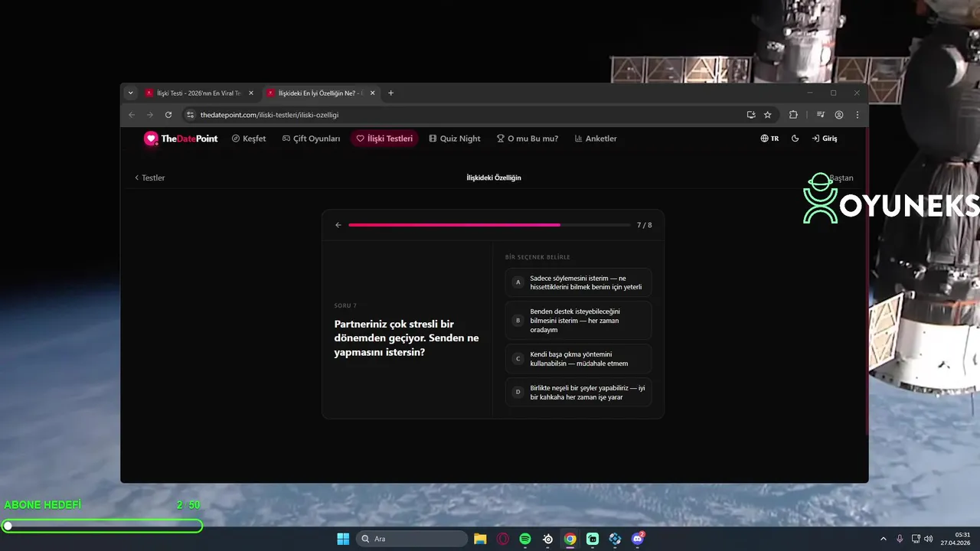Open Discord from taskbar
Screen dimensions: 980x551
pos(638,539)
